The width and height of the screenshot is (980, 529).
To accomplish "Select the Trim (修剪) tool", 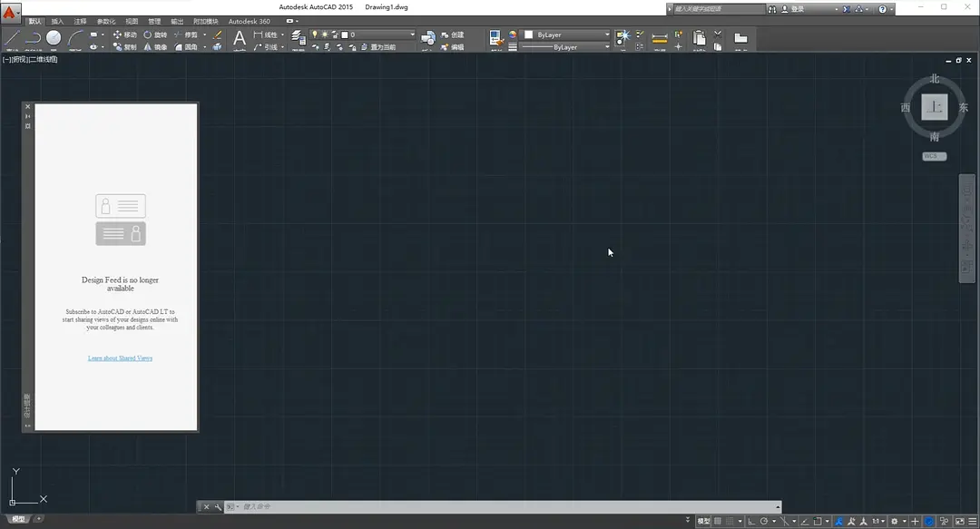I will click(186, 35).
